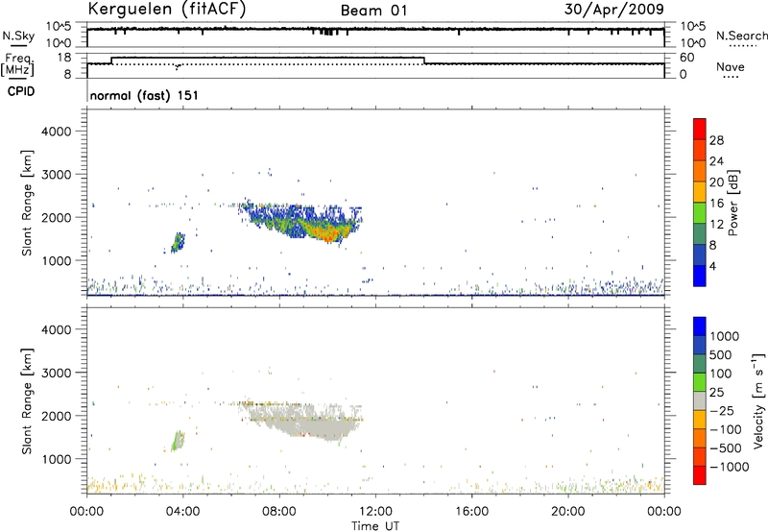Click the '4' value on Power colorbar
768x532 pixels.
coord(712,266)
